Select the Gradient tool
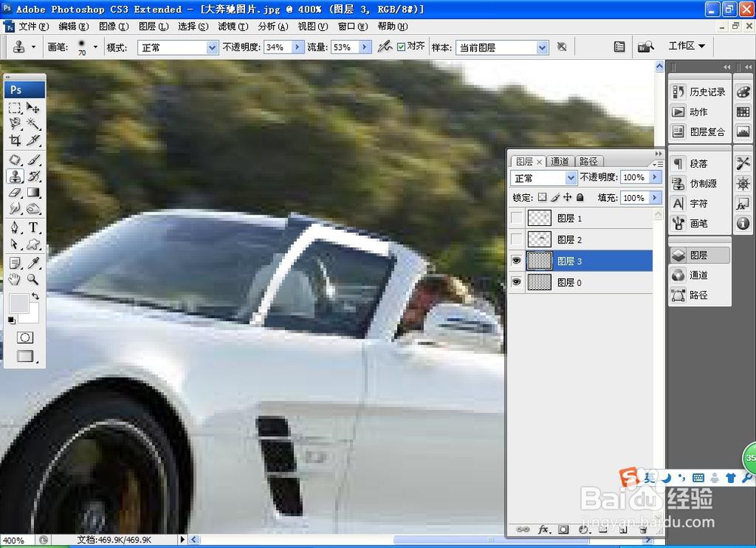Image resolution: width=756 pixels, height=548 pixels. pyautogui.click(x=33, y=192)
